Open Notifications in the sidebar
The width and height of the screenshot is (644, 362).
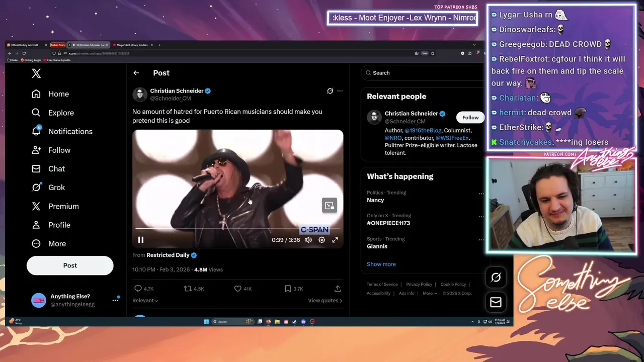pos(62,131)
